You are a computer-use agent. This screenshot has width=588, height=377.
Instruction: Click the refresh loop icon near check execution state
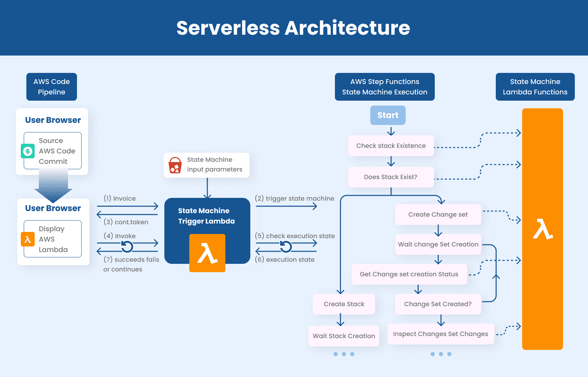coord(286,246)
